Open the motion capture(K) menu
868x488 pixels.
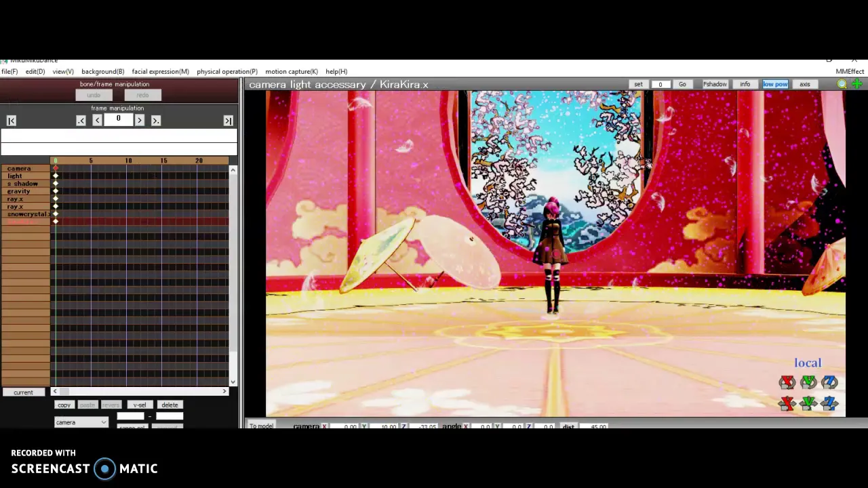click(292, 71)
